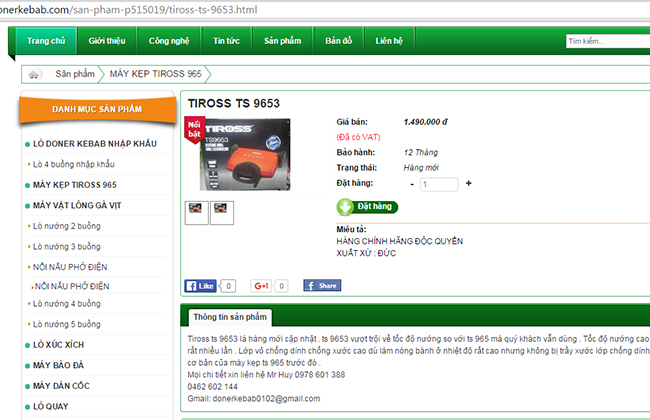The image size is (650, 420).
Task: Share product via Facebook Share button
Action: (322, 286)
